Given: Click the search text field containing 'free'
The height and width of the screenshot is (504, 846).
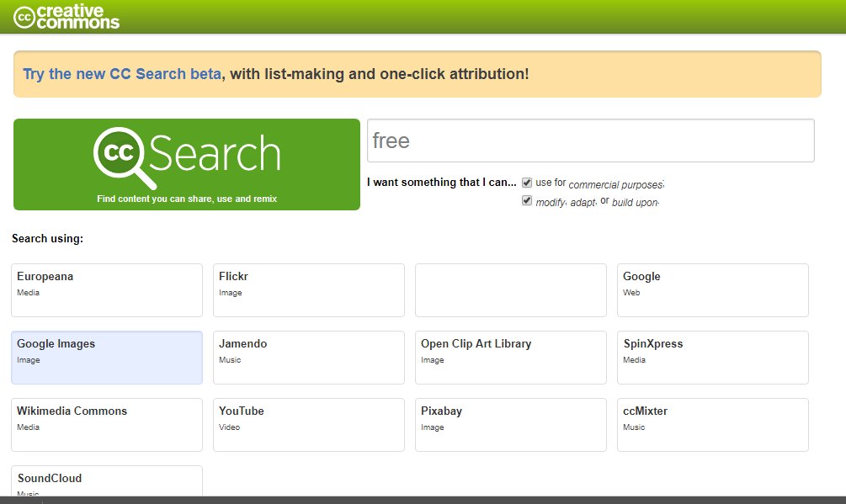Looking at the screenshot, I should pyautogui.click(x=591, y=141).
